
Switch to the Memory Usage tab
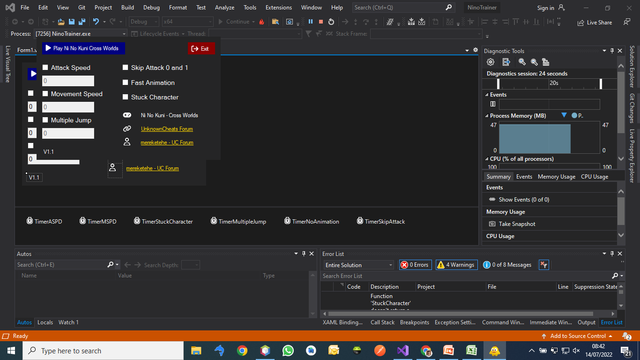[556, 177]
